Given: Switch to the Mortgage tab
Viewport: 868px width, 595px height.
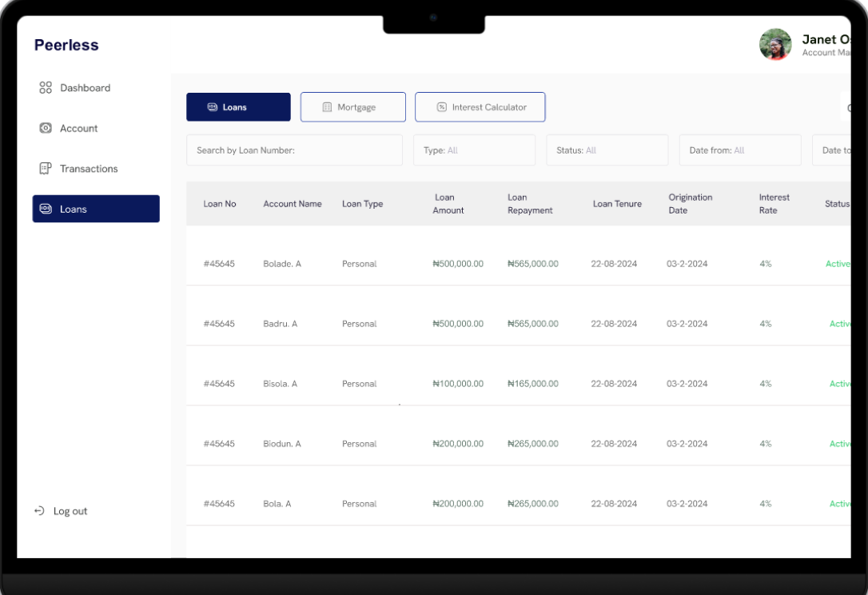Looking at the screenshot, I should (352, 107).
